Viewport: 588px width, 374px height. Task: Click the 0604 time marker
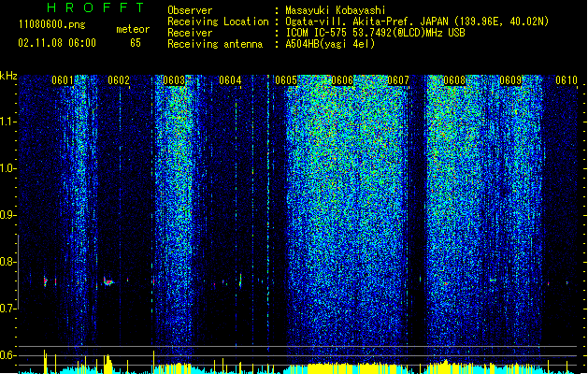(x=230, y=80)
